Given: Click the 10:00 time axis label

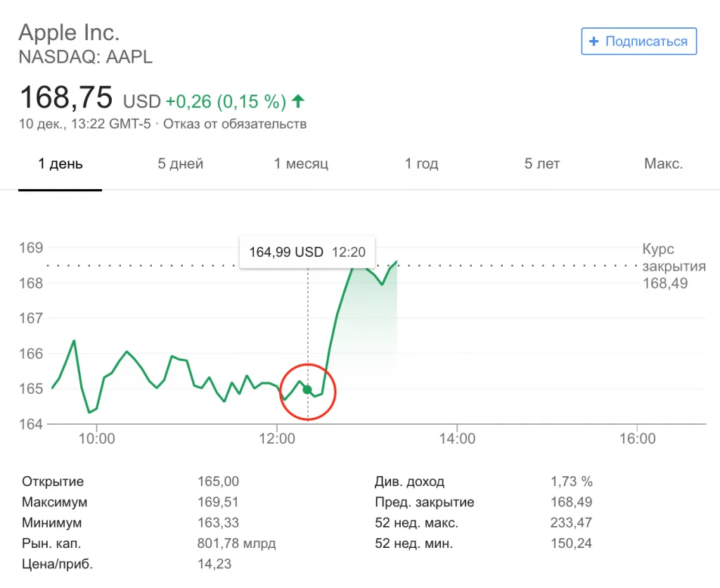Looking at the screenshot, I should point(97,439).
